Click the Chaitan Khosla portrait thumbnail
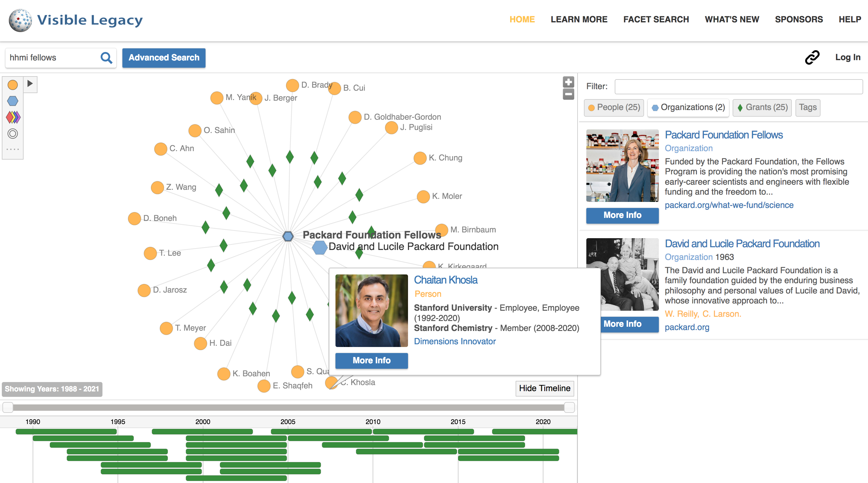Image resolution: width=868 pixels, height=483 pixels. (372, 311)
